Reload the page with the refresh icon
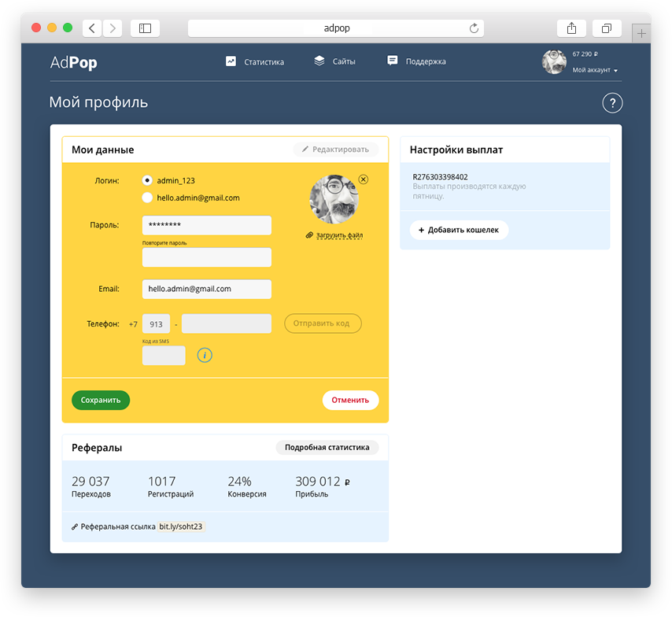The height and width of the screenshot is (617, 672). 474,28
